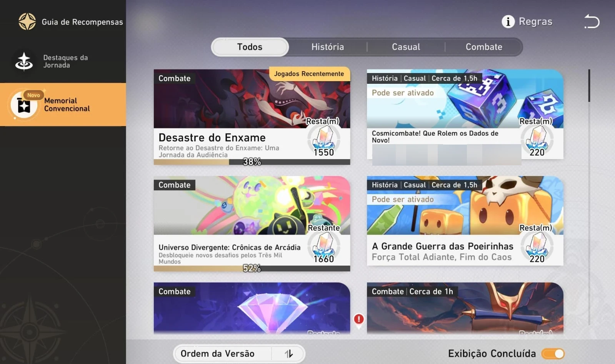Click the Cosmicombate dice banner image
The height and width of the screenshot is (364, 615).
click(x=465, y=99)
